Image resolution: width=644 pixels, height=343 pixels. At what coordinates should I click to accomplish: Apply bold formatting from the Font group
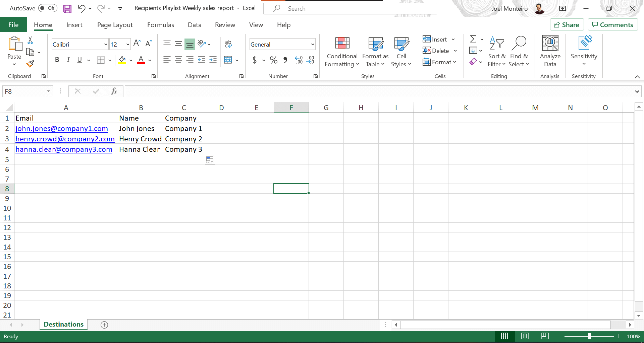click(57, 60)
